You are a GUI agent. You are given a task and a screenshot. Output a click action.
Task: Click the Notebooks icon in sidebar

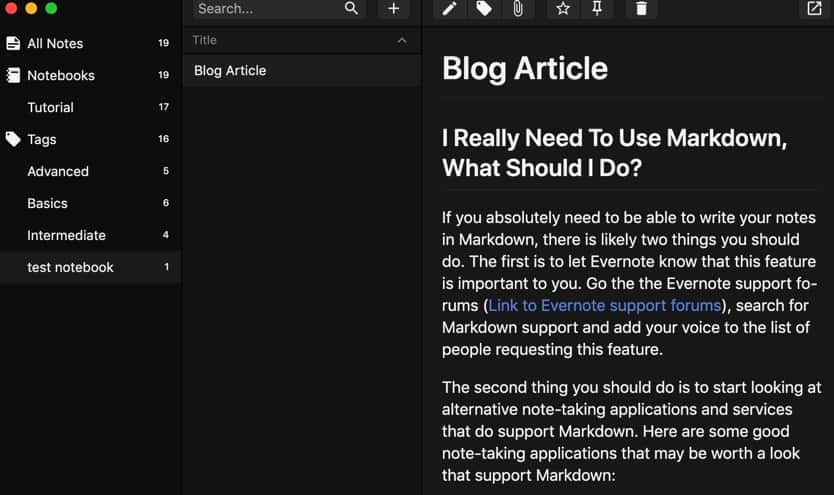(x=13, y=75)
